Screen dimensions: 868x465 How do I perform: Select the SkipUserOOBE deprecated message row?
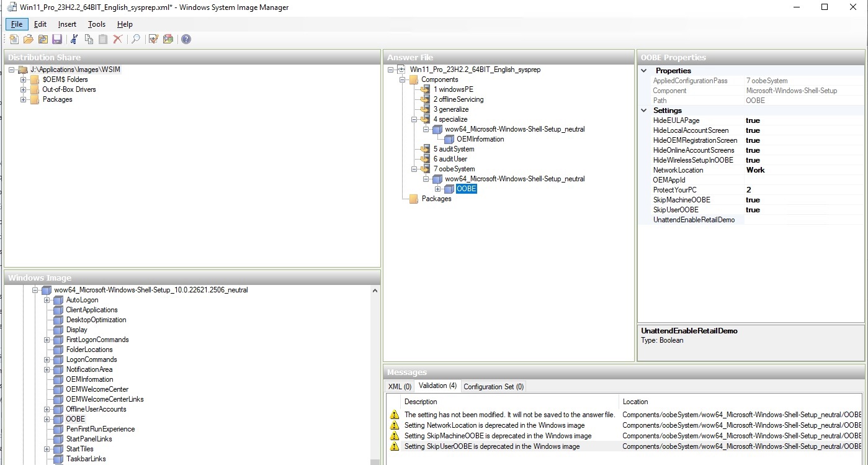pos(624,446)
